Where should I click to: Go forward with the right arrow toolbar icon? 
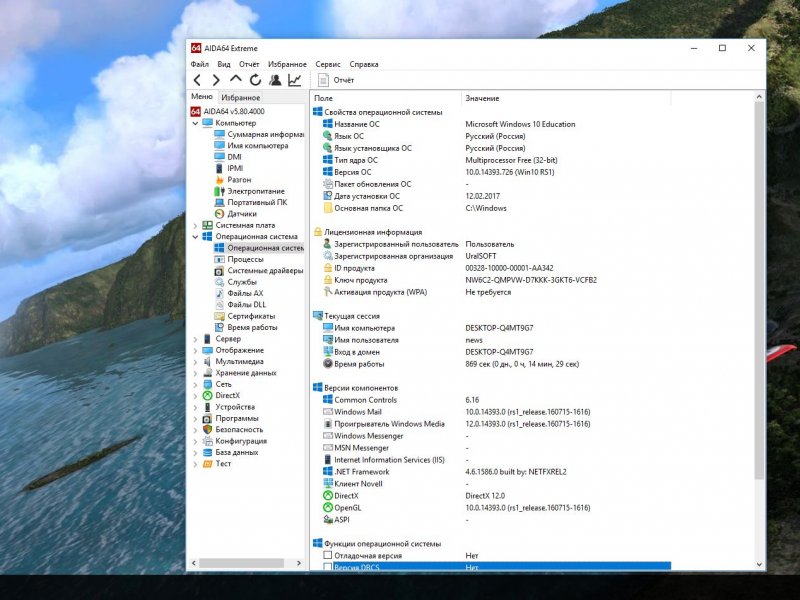click(x=216, y=80)
